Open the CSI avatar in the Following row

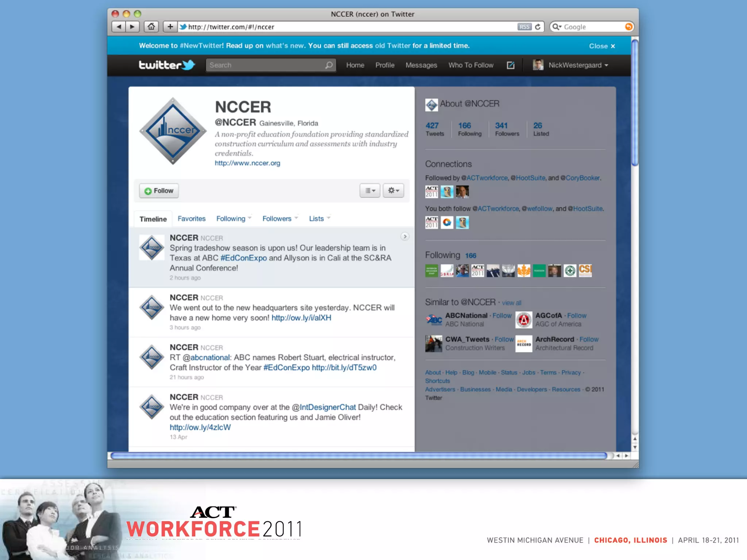pyautogui.click(x=585, y=271)
